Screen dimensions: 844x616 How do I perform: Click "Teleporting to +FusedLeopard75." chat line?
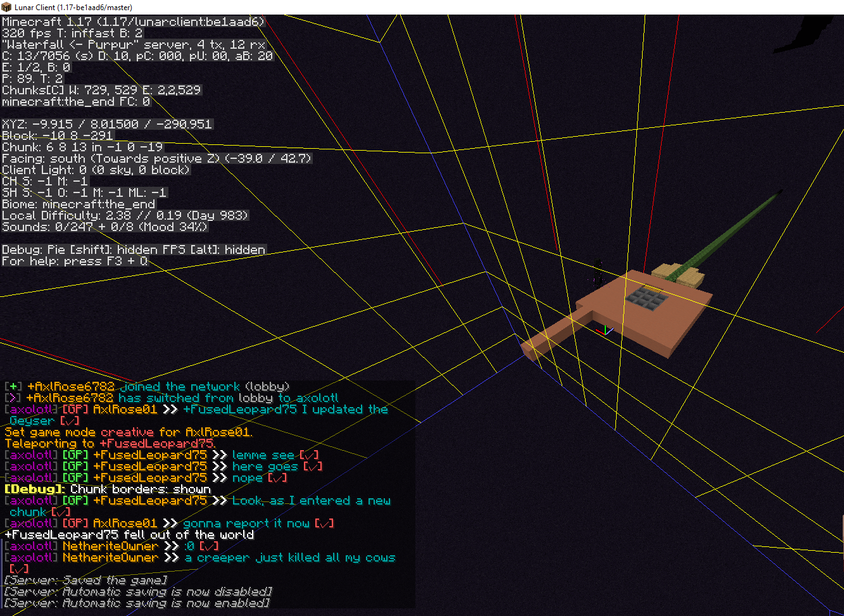click(x=110, y=444)
